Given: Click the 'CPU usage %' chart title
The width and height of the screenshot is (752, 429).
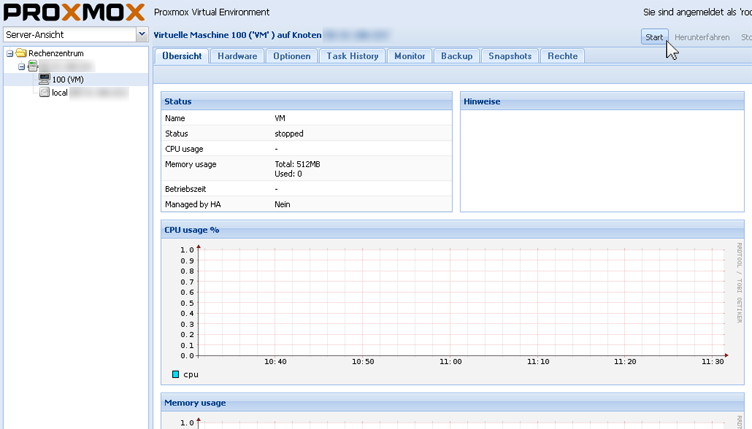Looking at the screenshot, I should [x=191, y=230].
